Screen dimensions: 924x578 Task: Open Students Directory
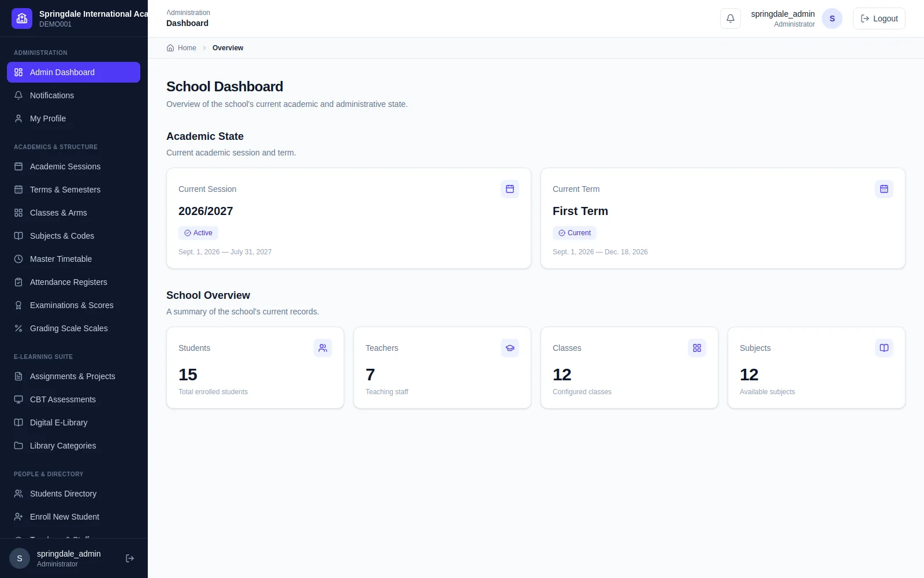pyautogui.click(x=73, y=494)
